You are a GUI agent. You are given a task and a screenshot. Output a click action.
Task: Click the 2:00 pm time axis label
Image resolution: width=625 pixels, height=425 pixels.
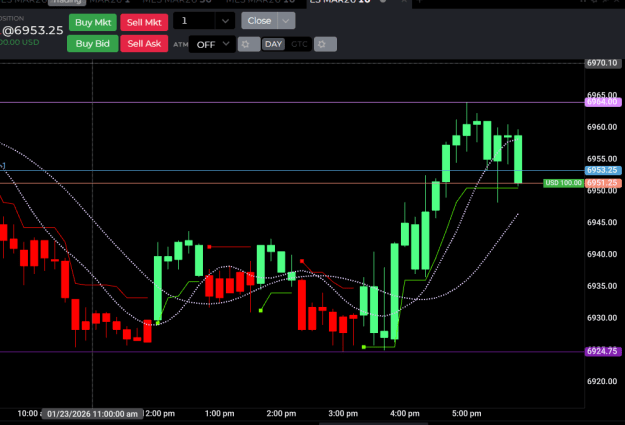tap(281, 413)
